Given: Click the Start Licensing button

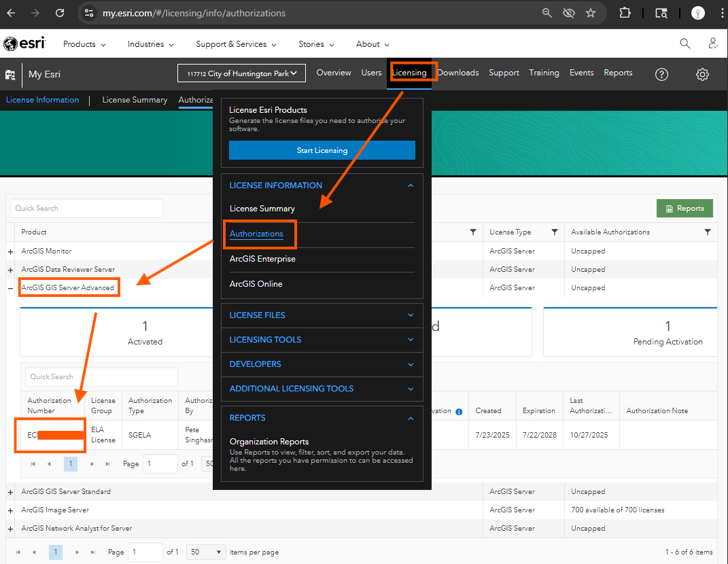Looking at the screenshot, I should (x=322, y=150).
